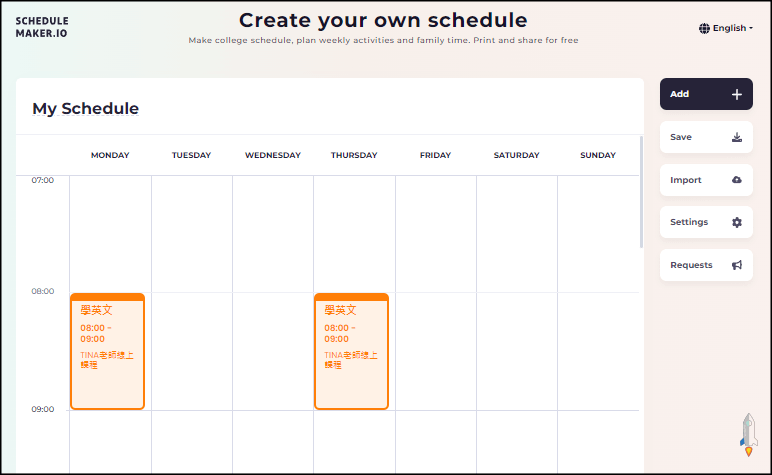The height and width of the screenshot is (475, 772).
Task: Click the plus icon on Add button
Action: (x=737, y=94)
